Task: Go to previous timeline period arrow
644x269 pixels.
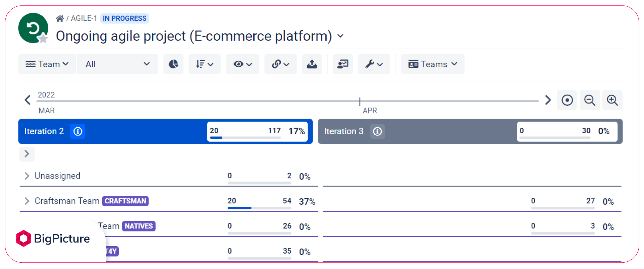Action: [28, 100]
